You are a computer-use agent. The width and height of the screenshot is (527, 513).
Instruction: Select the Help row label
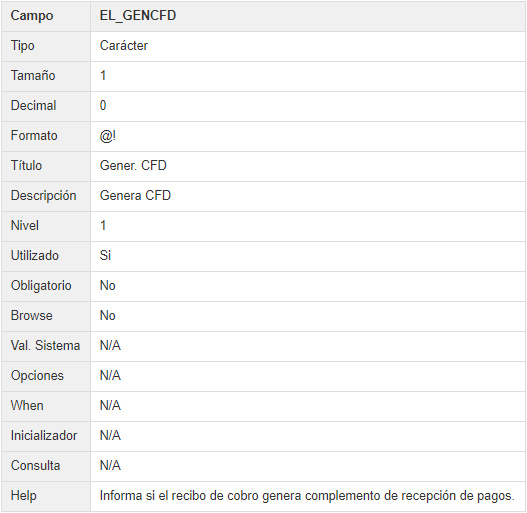(x=24, y=496)
